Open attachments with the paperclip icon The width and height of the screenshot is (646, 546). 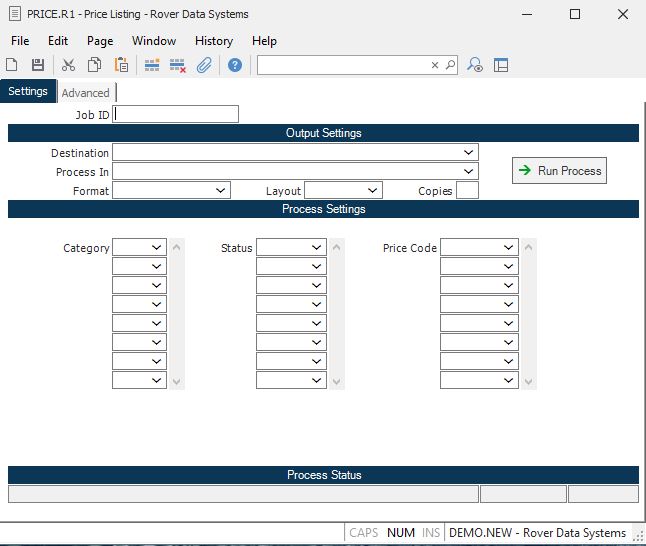[x=204, y=65]
